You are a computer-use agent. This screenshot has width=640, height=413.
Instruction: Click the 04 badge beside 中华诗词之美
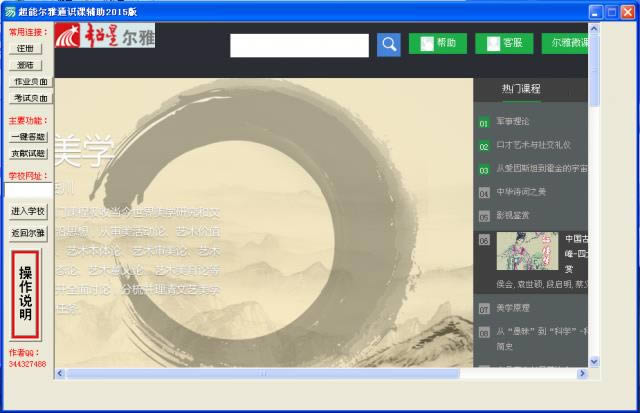tap(484, 192)
